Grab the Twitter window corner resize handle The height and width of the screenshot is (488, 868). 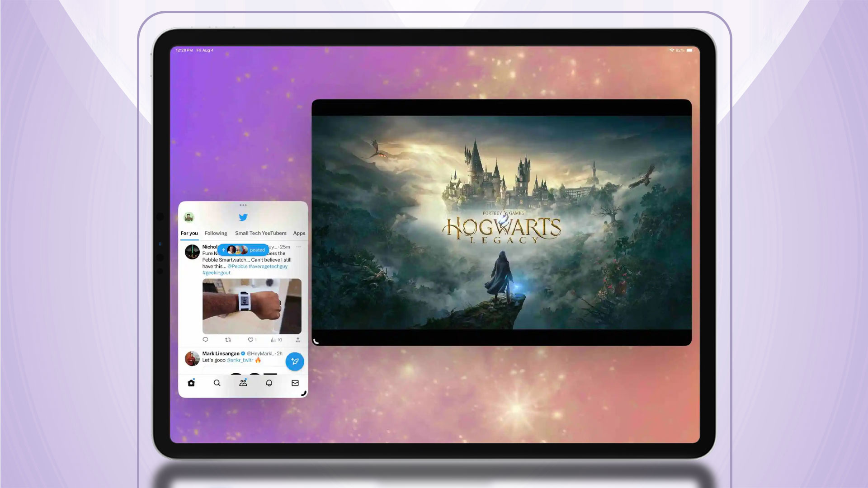tap(304, 394)
